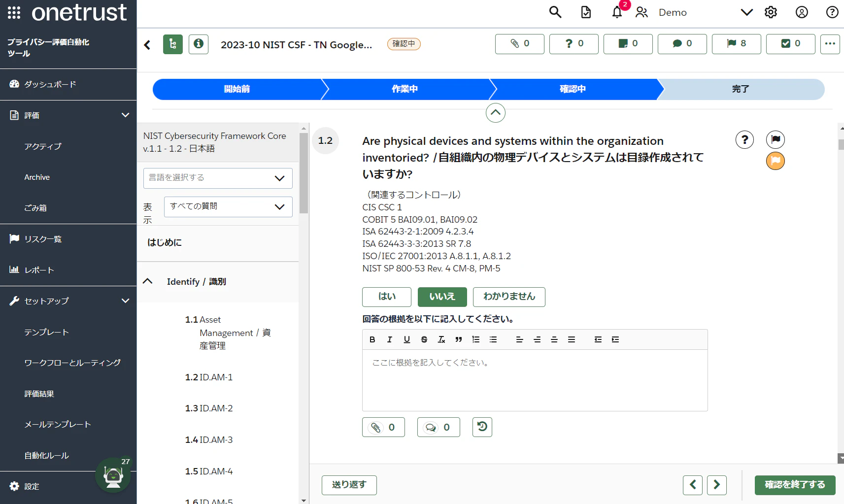Screen dimensions: 844x504
Task: Apply underline formatting in editor
Action: (407, 339)
